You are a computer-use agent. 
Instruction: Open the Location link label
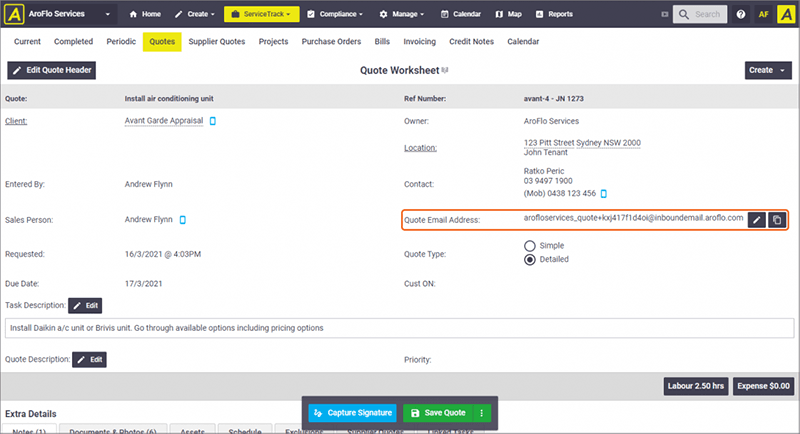[420, 148]
